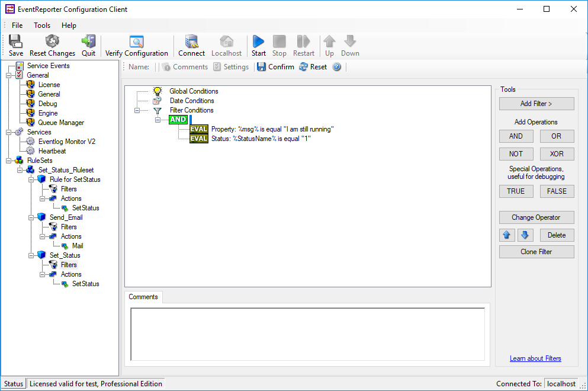Click the Connect toolbar icon
This screenshot has width=588, height=391.
[x=191, y=46]
